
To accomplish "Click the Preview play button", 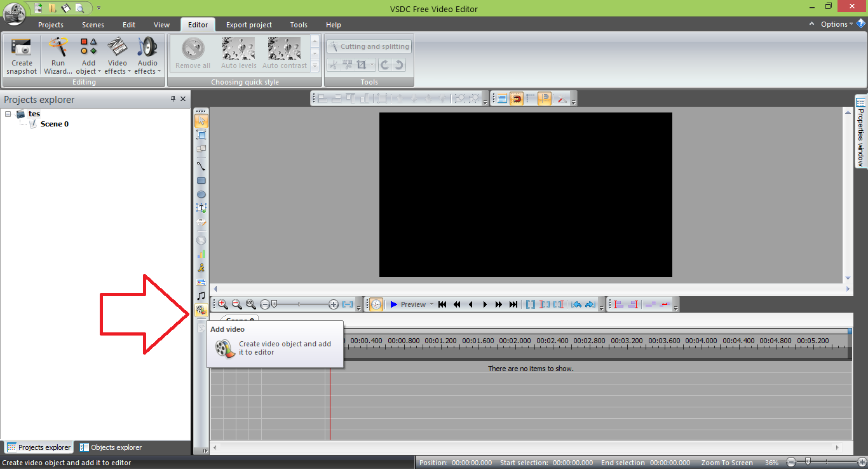I will (x=407, y=304).
